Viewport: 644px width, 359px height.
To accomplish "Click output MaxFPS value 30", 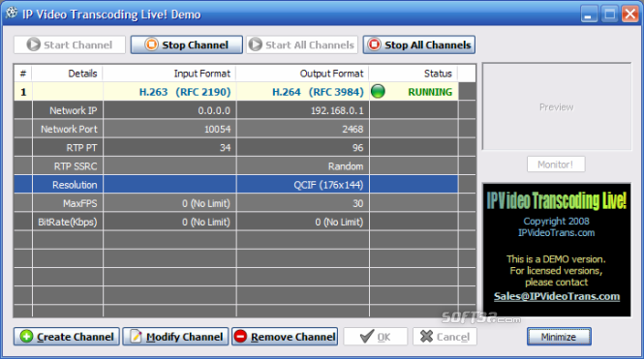I will click(x=357, y=203).
